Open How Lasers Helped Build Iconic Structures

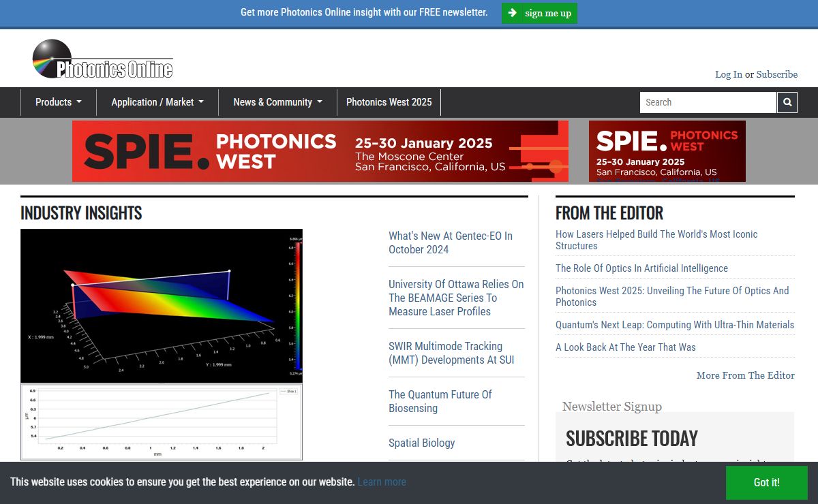coord(656,240)
